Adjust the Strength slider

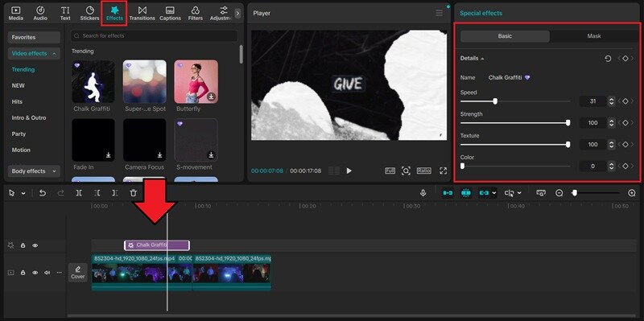click(568, 123)
